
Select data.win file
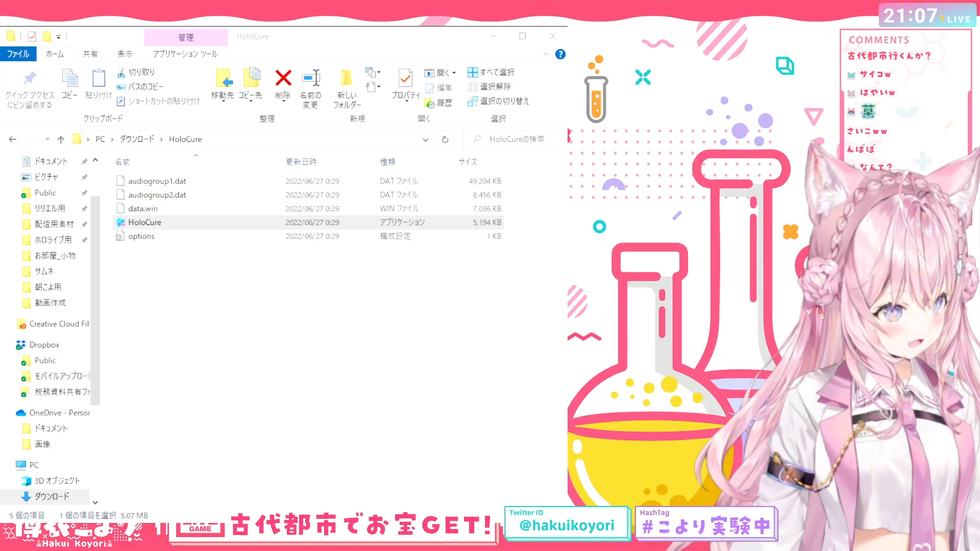308,209
